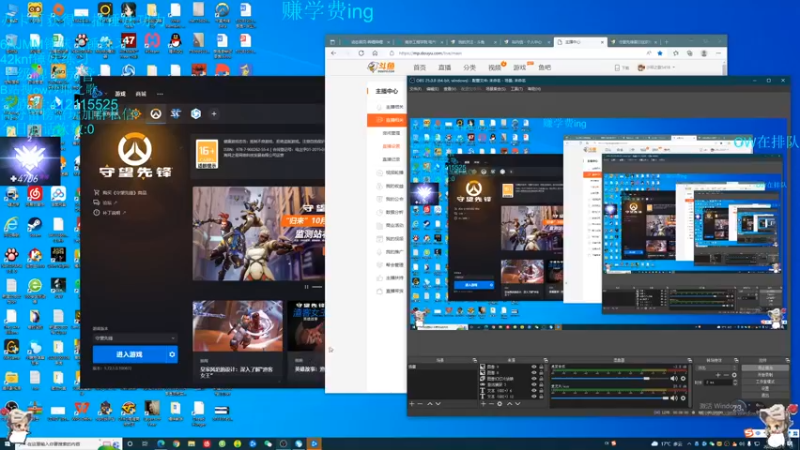Open 设置 button in OBS controls
800x450 pixels.
765,388
